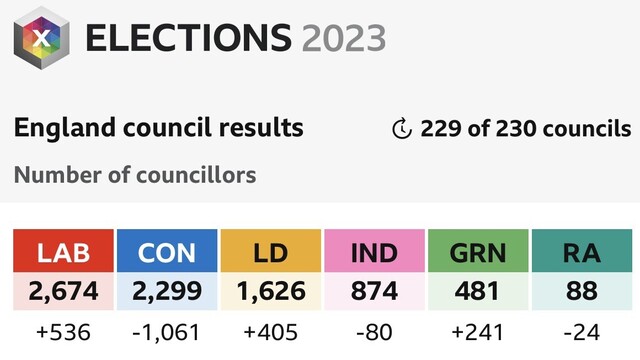This screenshot has height=360, width=640.
Task: Select the orange LD party header
Action: pyautogui.click(x=271, y=251)
